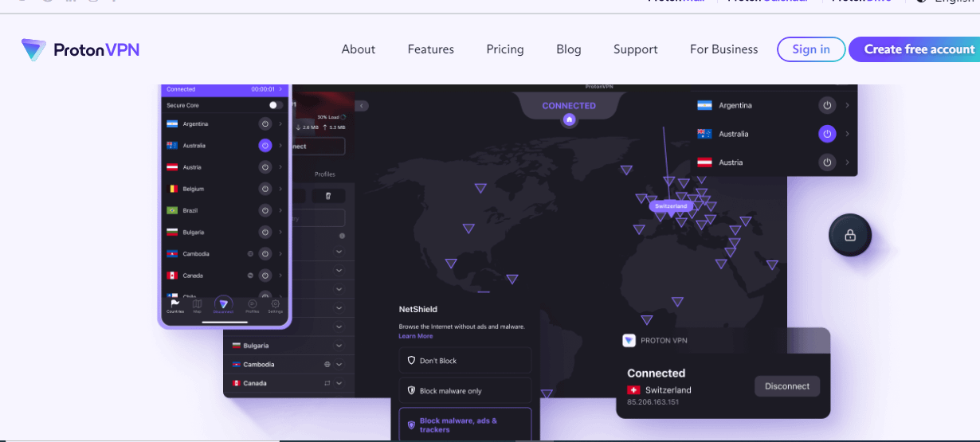Toggle the Secure Core switch on phone
This screenshot has height=442, width=980.
point(276,105)
